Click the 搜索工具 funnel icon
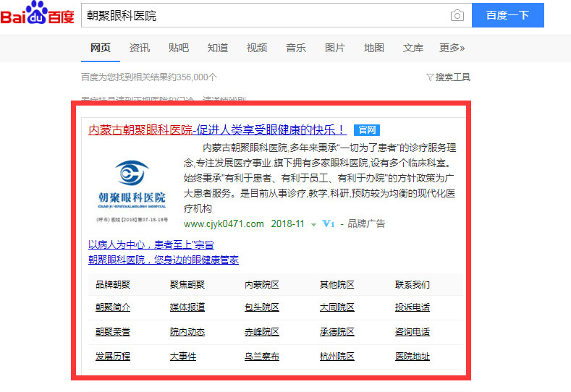The width and height of the screenshot is (571, 392). [x=430, y=77]
